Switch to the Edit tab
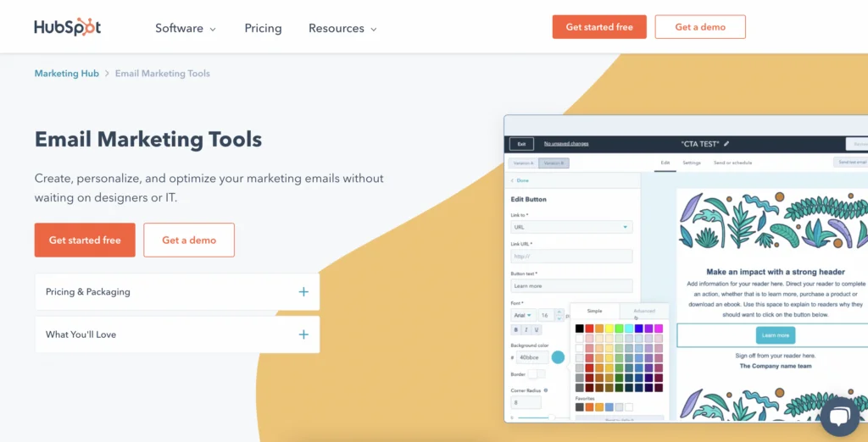The width and height of the screenshot is (868, 442). point(665,163)
